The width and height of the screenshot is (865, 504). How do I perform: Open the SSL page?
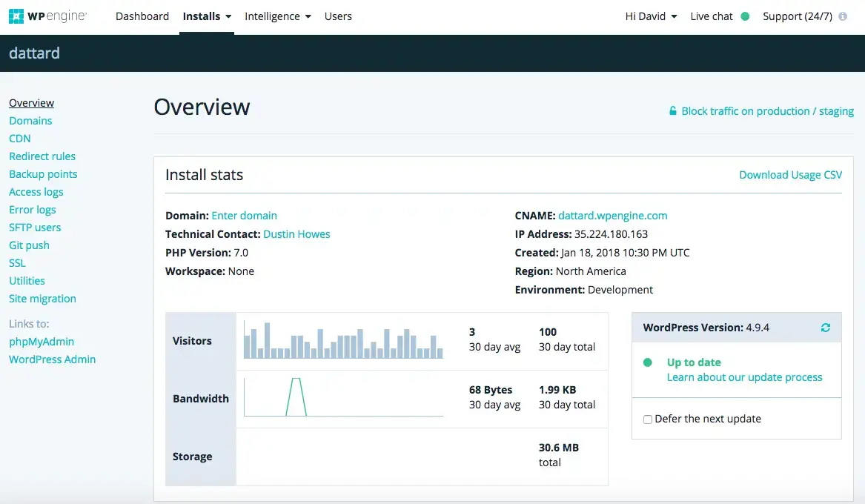pyautogui.click(x=17, y=263)
